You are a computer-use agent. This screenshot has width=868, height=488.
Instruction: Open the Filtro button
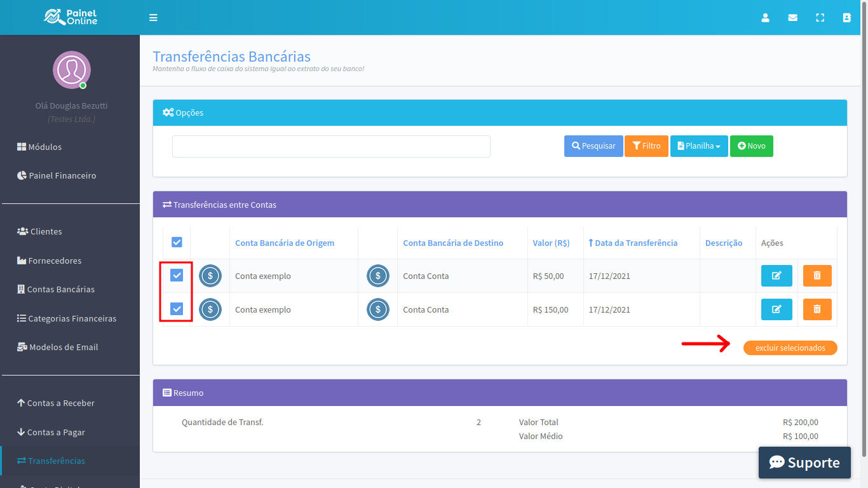(x=647, y=146)
